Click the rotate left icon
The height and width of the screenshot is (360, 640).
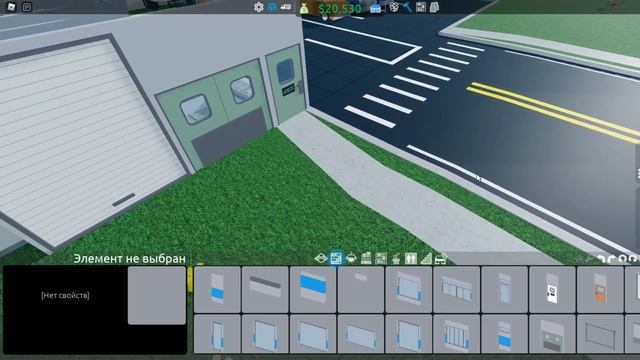[622, 259]
